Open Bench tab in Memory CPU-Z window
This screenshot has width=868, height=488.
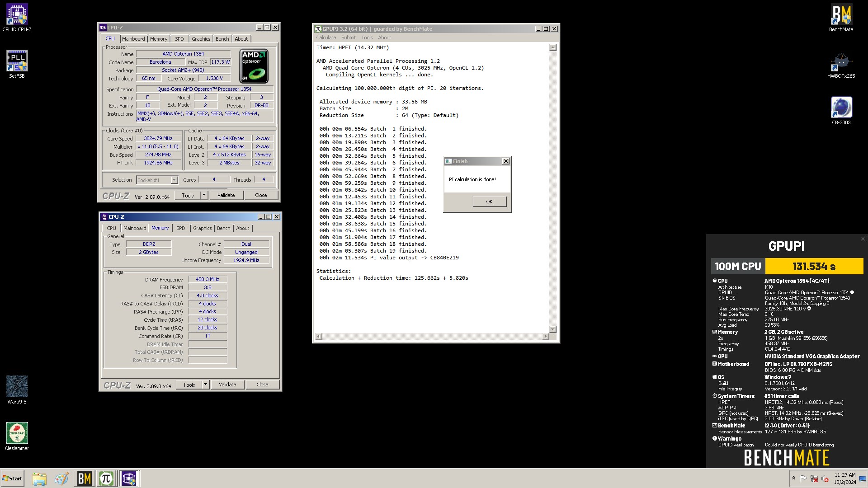click(x=224, y=228)
